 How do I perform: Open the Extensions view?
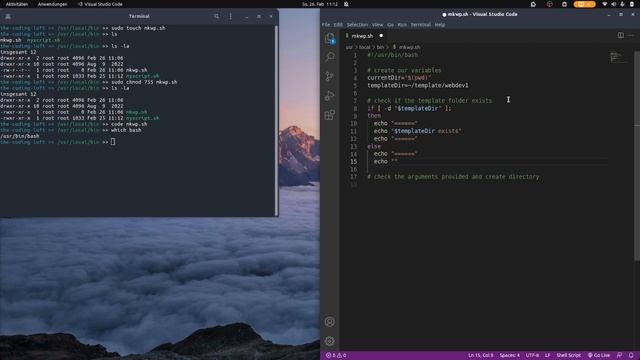[x=330, y=115]
